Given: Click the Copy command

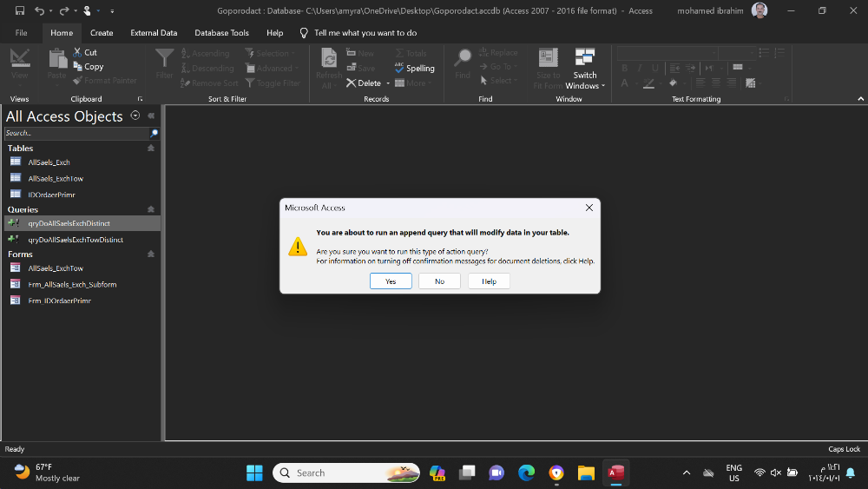Looking at the screenshot, I should 89,67.
